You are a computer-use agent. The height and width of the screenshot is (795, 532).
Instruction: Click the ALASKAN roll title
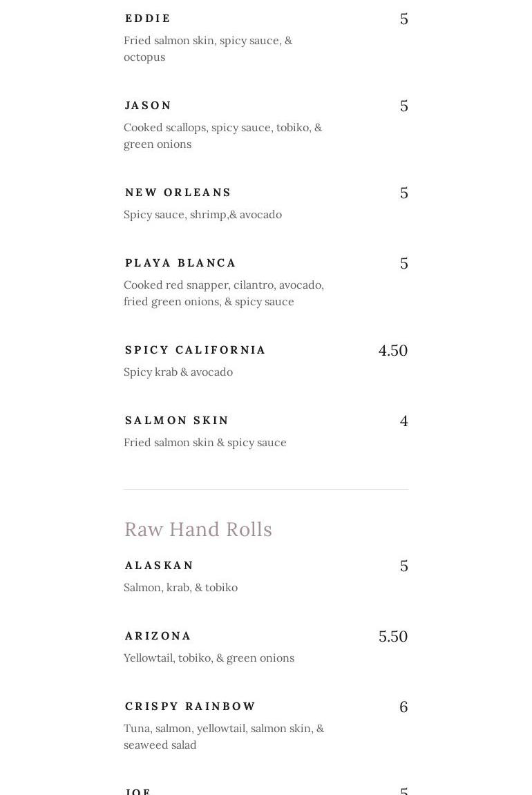pyautogui.click(x=159, y=566)
